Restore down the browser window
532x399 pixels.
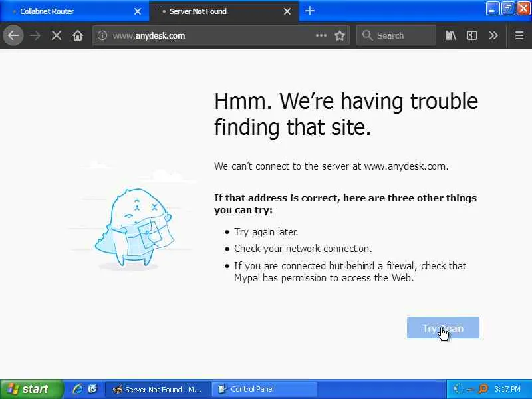pyautogui.click(x=508, y=9)
